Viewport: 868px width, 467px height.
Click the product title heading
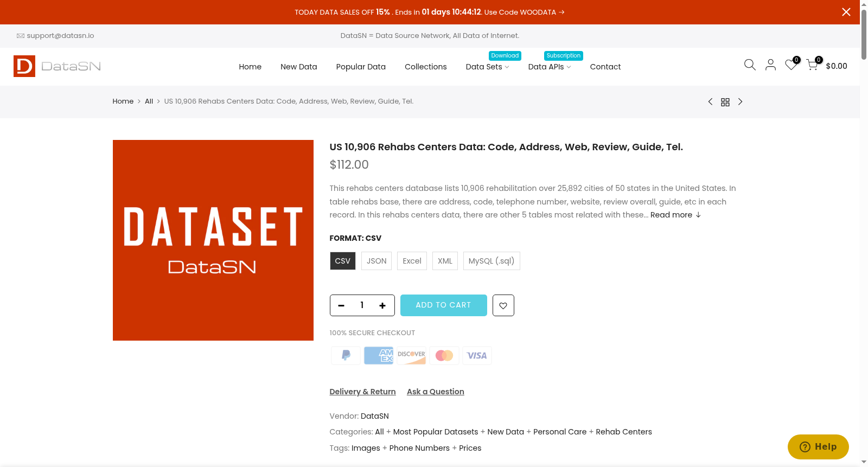(506, 147)
